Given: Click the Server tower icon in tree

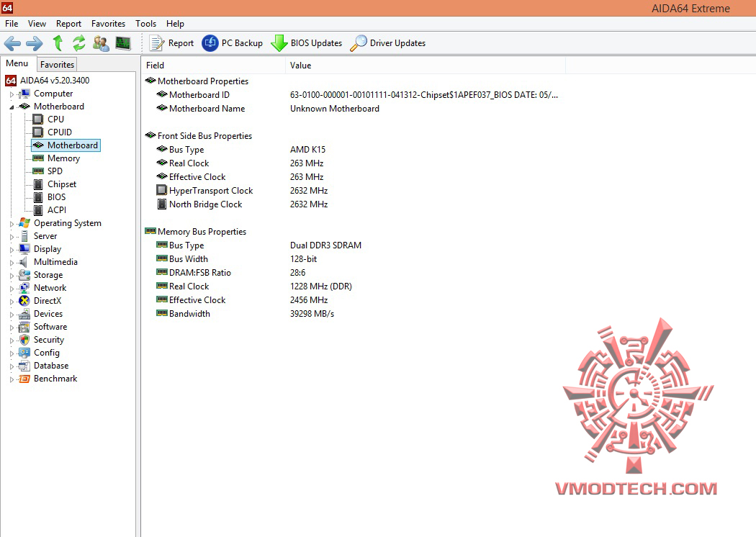Looking at the screenshot, I should (24, 235).
